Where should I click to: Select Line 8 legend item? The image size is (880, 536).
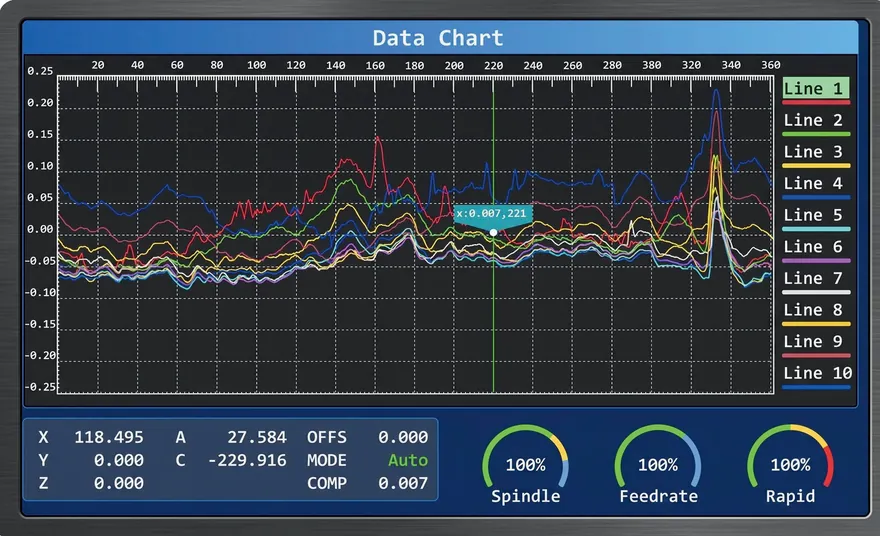coord(816,313)
